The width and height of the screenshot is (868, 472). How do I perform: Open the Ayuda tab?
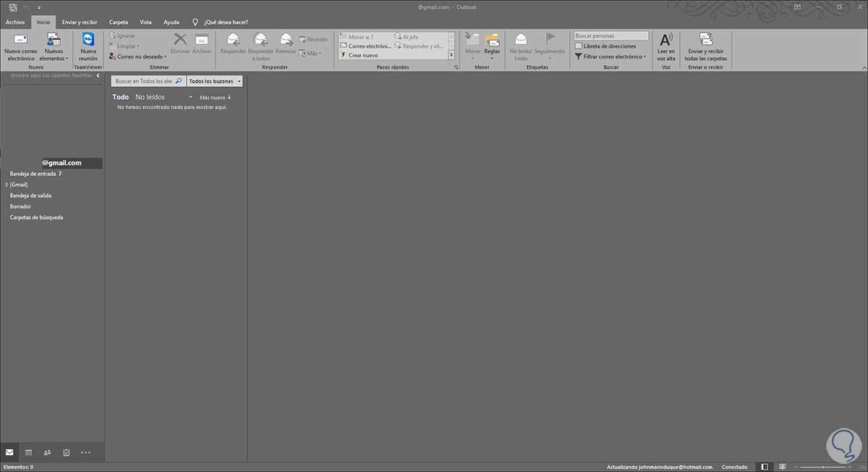171,22
